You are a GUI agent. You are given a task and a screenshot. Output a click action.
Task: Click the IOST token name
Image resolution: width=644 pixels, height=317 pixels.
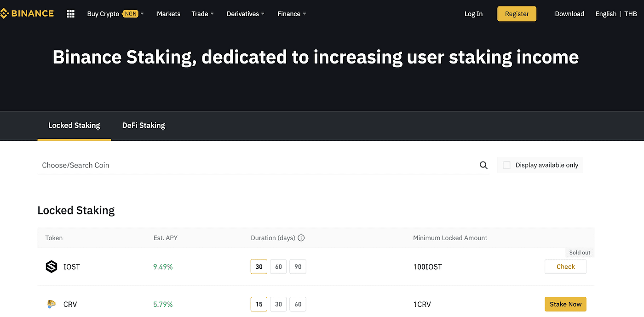(x=72, y=267)
